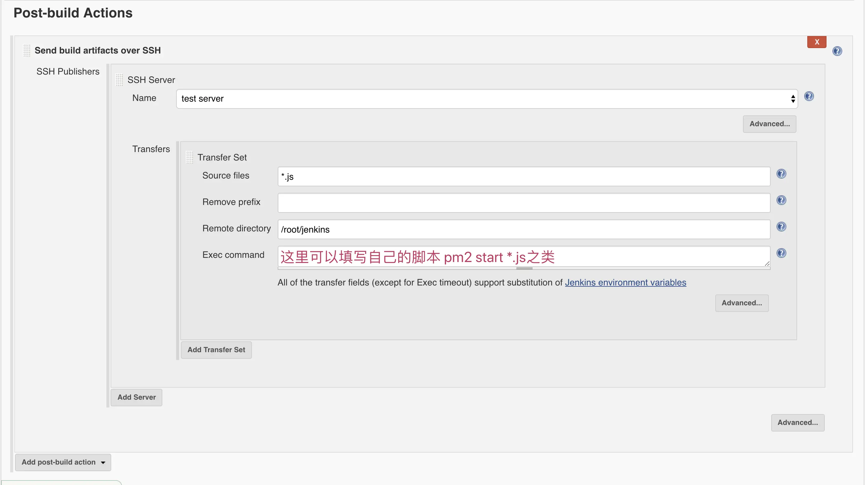The width and height of the screenshot is (868, 485).
Task: Open help for Source files field
Action: tap(781, 174)
